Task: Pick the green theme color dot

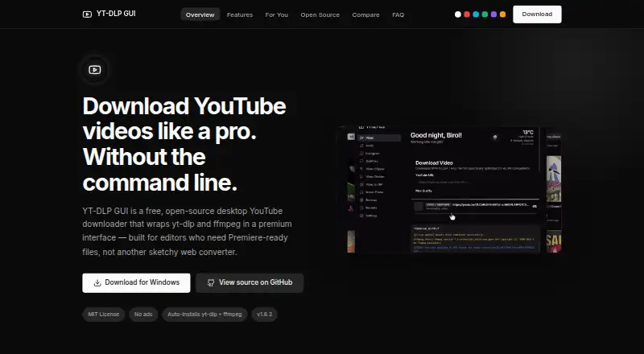Action: (485, 14)
